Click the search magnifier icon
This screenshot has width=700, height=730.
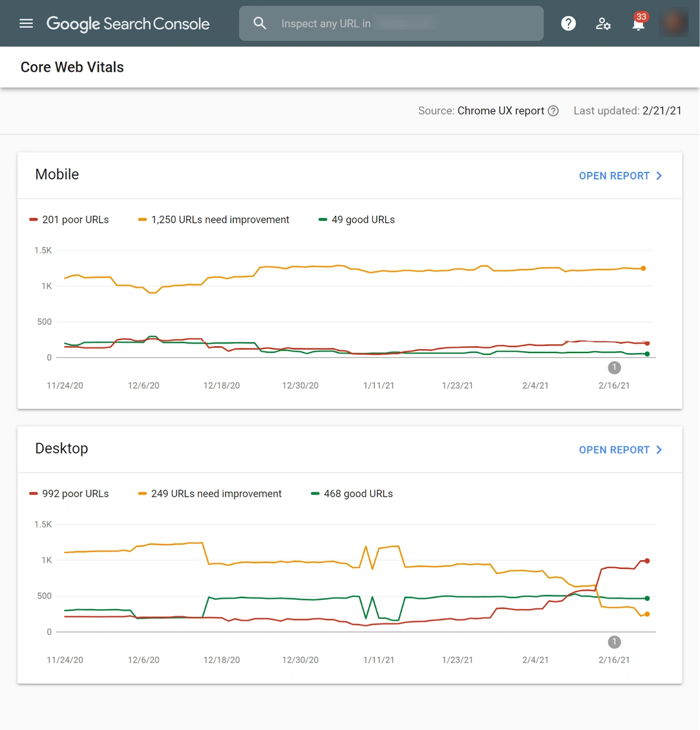tap(260, 23)
